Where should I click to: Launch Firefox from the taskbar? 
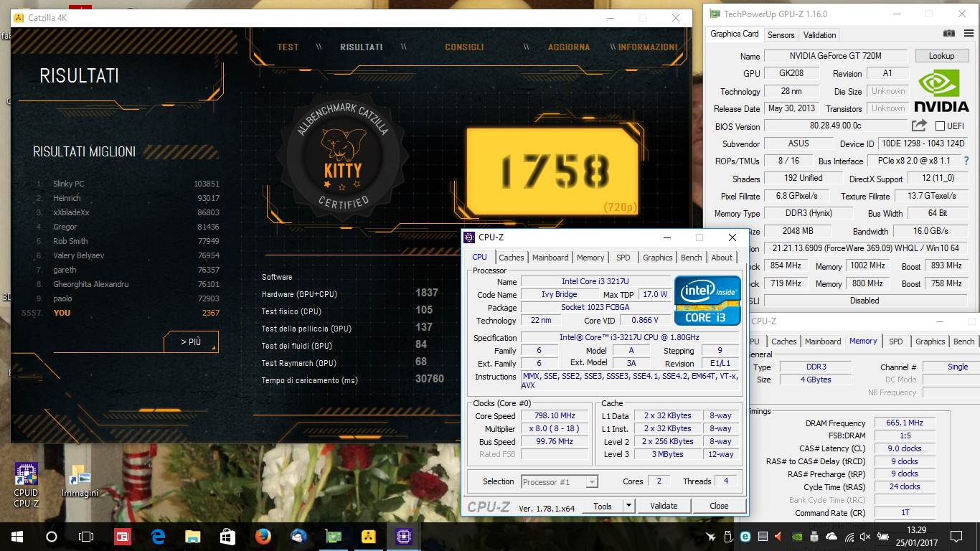tap(263, 536)
